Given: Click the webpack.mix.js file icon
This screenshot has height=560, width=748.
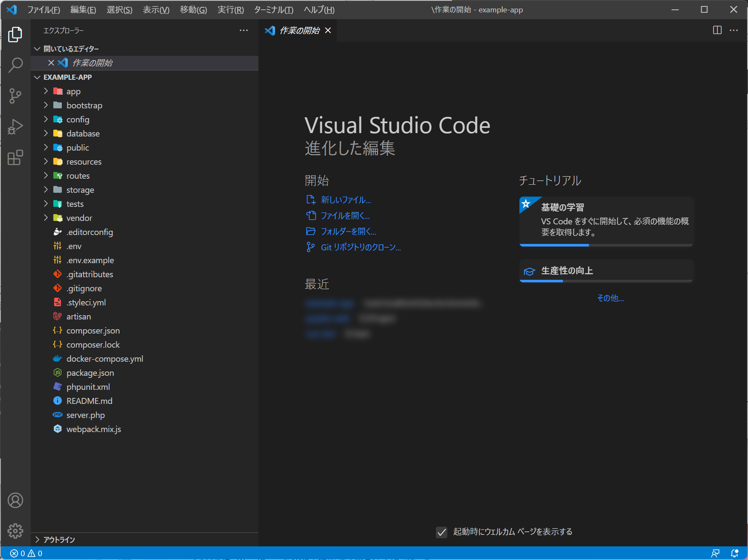Looking at the screenshot, I should tap(58, 429).
